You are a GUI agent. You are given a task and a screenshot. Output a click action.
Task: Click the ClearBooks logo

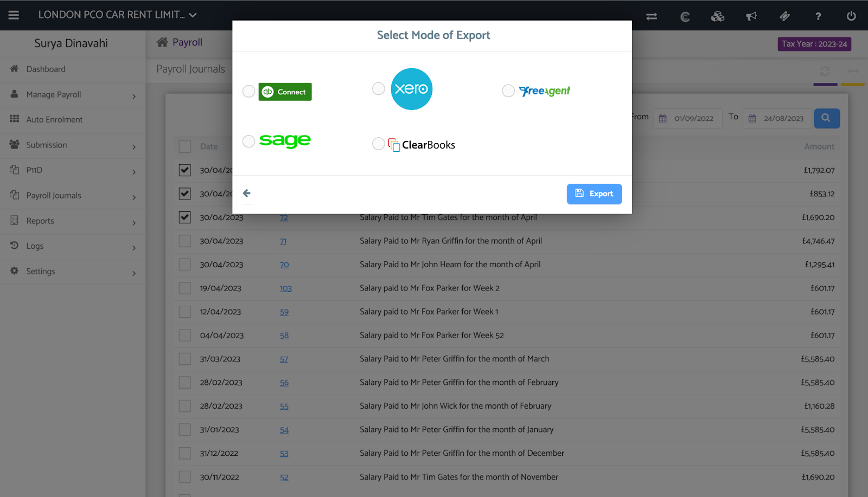pyautogui.click(x=422, y=145)
